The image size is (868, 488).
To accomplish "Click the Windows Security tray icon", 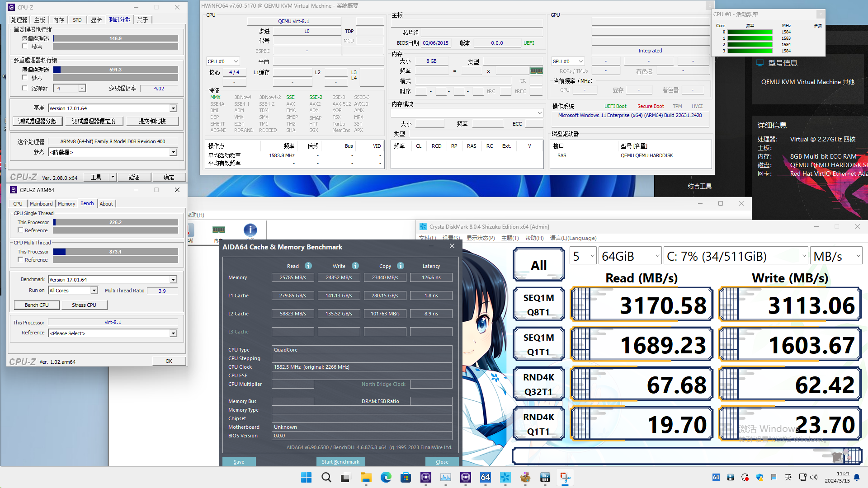I will (x=759, y=477).
